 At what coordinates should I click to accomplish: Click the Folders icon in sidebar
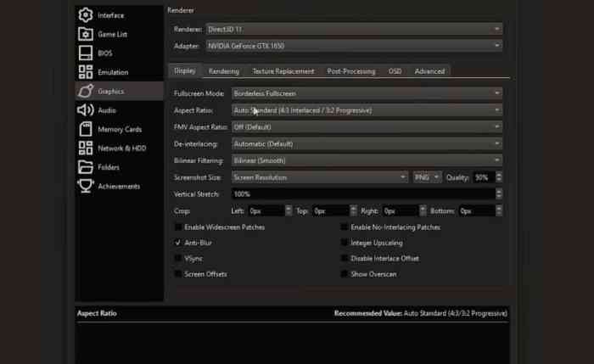(x=85, y=167)
